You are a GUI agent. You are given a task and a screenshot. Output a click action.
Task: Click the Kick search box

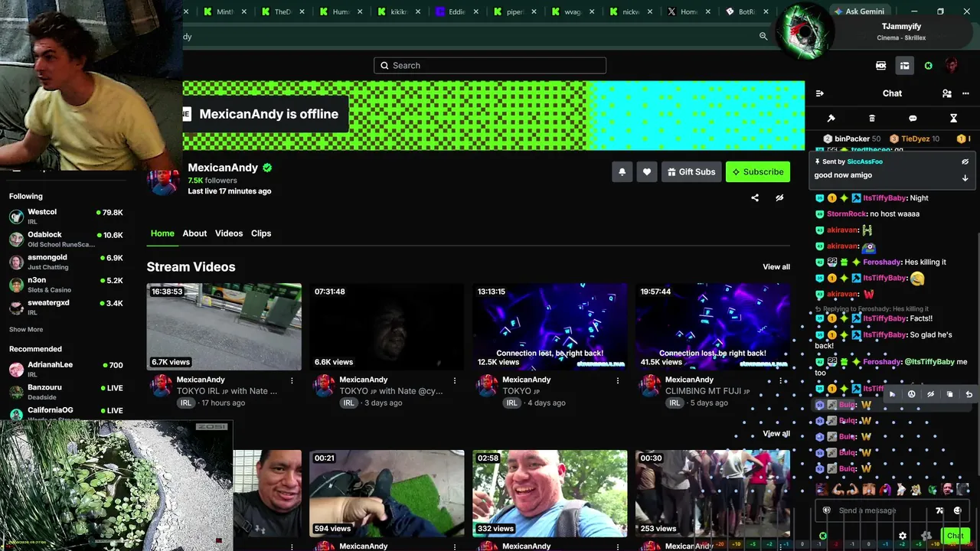click(490, 66)
